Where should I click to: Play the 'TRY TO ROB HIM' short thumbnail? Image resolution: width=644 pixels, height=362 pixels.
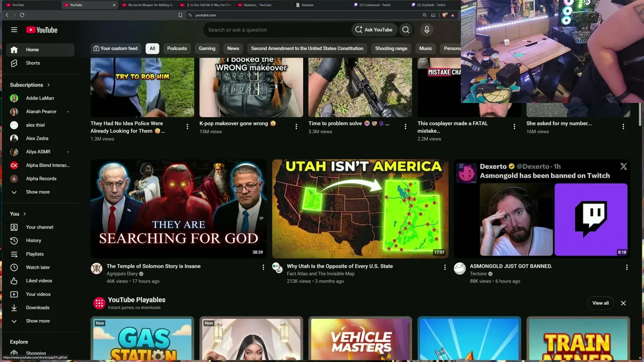coord(142,87)
